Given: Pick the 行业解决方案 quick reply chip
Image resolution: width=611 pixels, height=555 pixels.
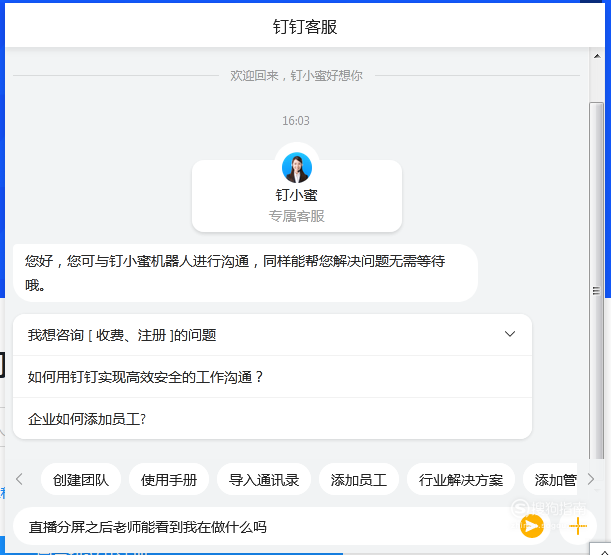Looking at the screenshot, I should click(461, 479).
